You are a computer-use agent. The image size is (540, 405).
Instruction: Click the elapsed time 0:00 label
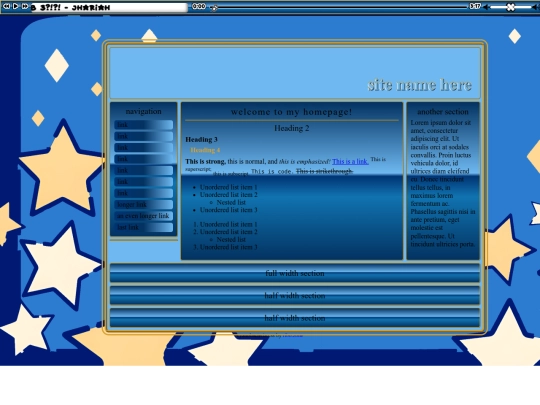point(199,6)
